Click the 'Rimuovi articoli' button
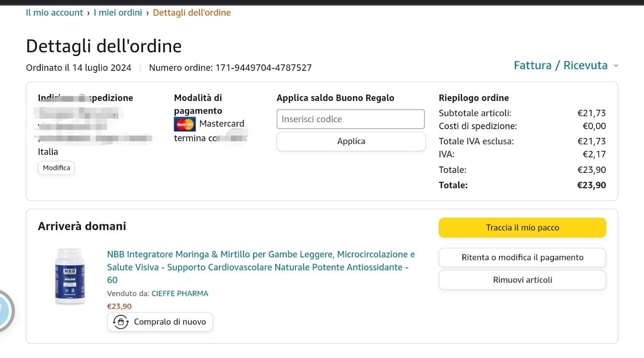 [522, 280]
